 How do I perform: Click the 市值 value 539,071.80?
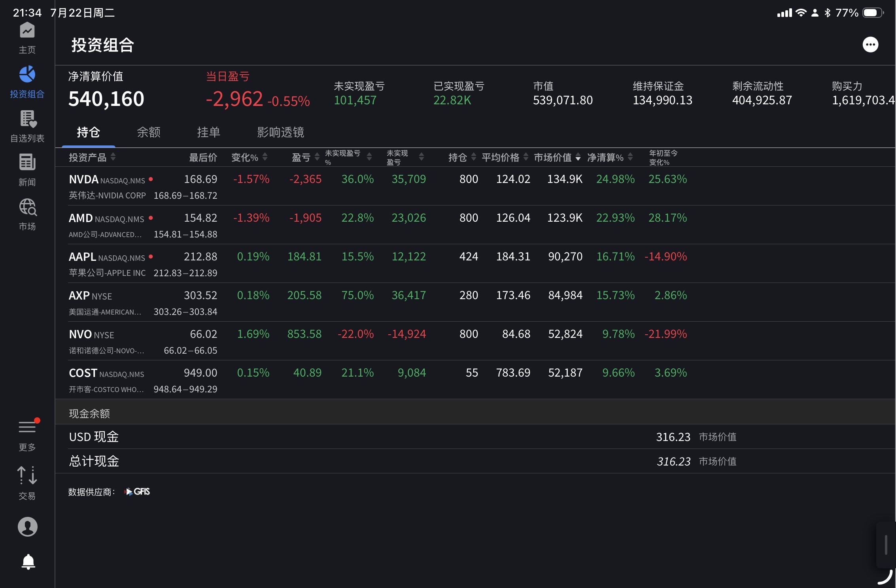563,100
